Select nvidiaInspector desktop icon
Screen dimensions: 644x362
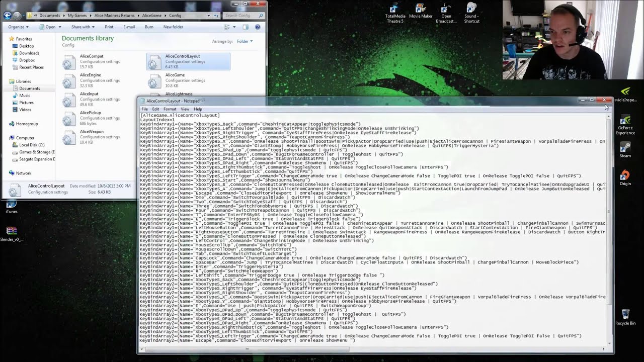[625, 94]
